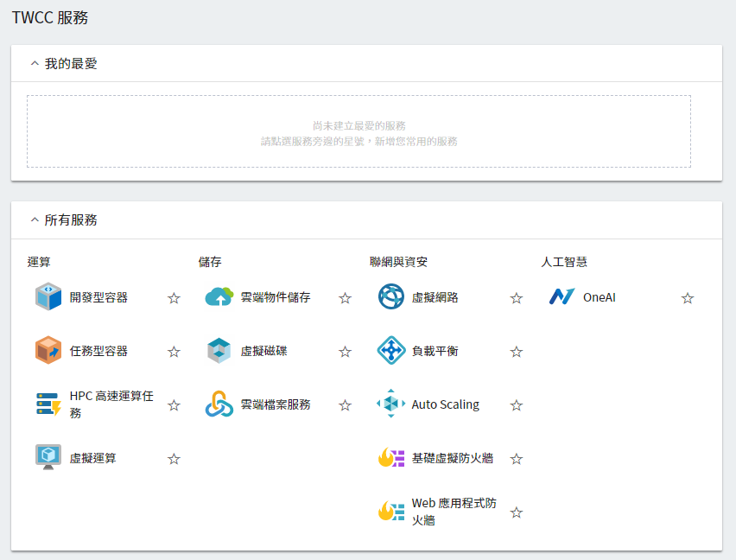
Task: Select the 任務型容器 service icon
Action: (48, 351)
